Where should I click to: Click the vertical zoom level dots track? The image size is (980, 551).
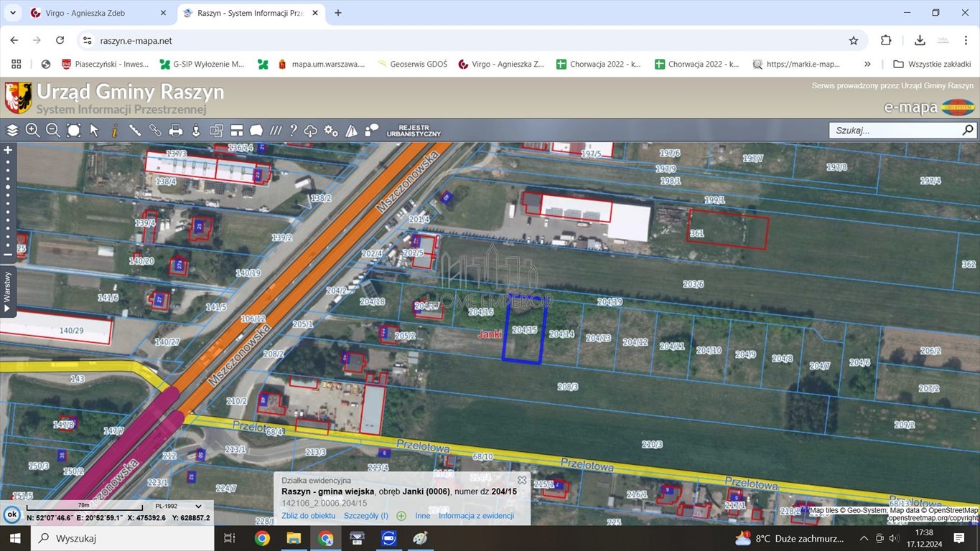(x=8, y=202)
